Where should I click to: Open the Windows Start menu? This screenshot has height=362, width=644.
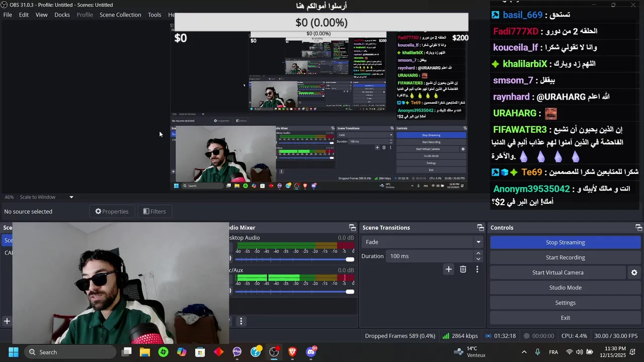point(14,352)
